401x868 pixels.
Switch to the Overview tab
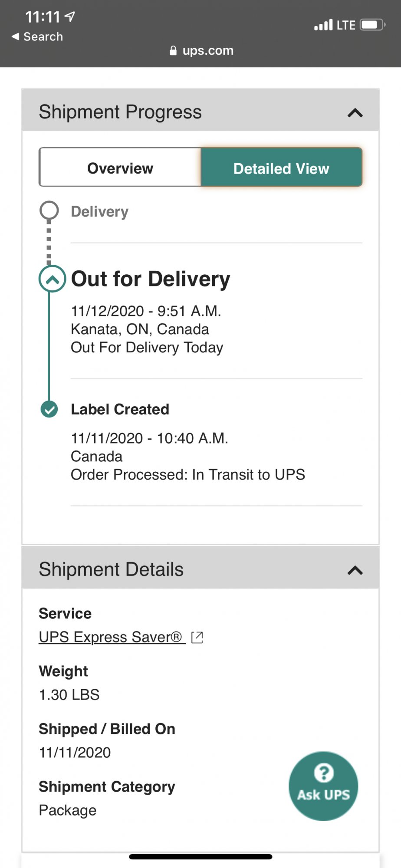coord(120,168)
